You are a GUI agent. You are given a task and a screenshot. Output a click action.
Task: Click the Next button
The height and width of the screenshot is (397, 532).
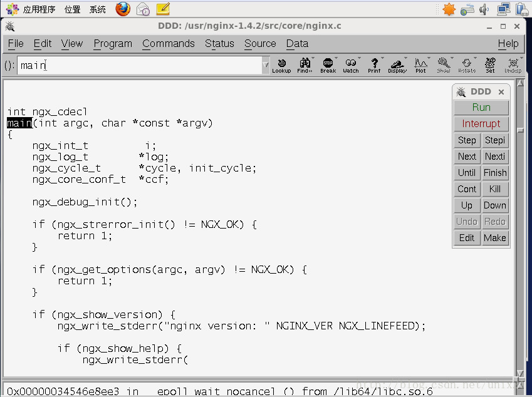[x=467, y=157]
